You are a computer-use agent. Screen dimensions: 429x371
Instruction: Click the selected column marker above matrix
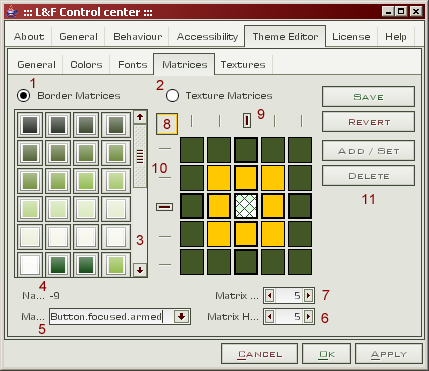click(x=247, y=120)
